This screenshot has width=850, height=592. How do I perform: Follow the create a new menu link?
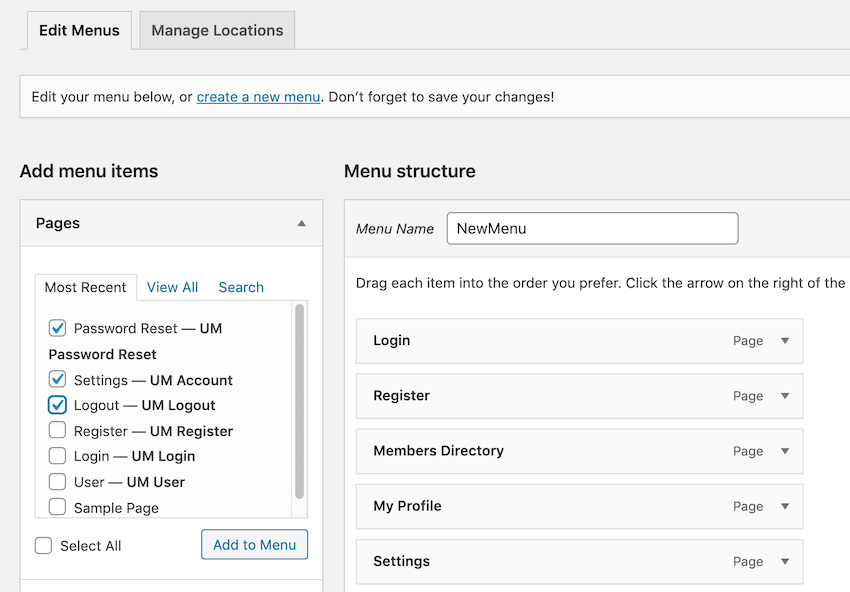point(258,97)
